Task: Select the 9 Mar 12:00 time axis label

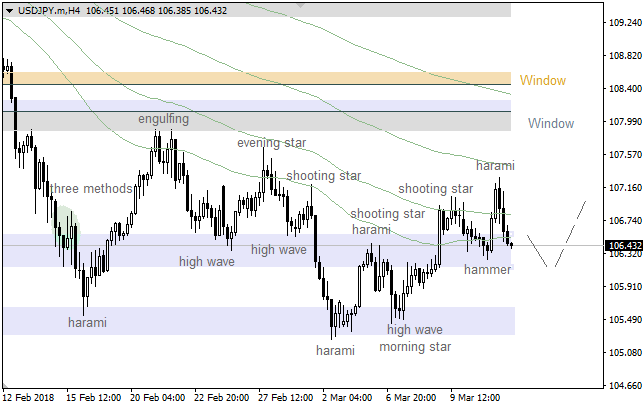Action: click(473, 397)
